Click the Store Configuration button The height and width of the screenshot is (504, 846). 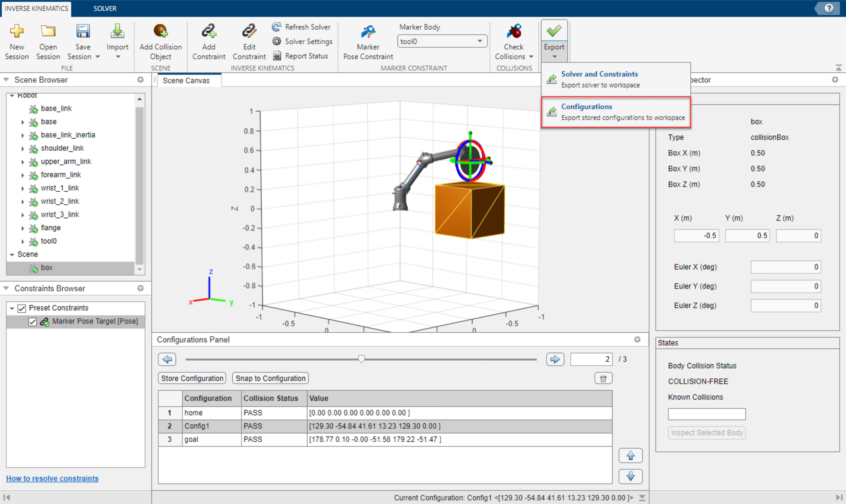click(192, 378)
